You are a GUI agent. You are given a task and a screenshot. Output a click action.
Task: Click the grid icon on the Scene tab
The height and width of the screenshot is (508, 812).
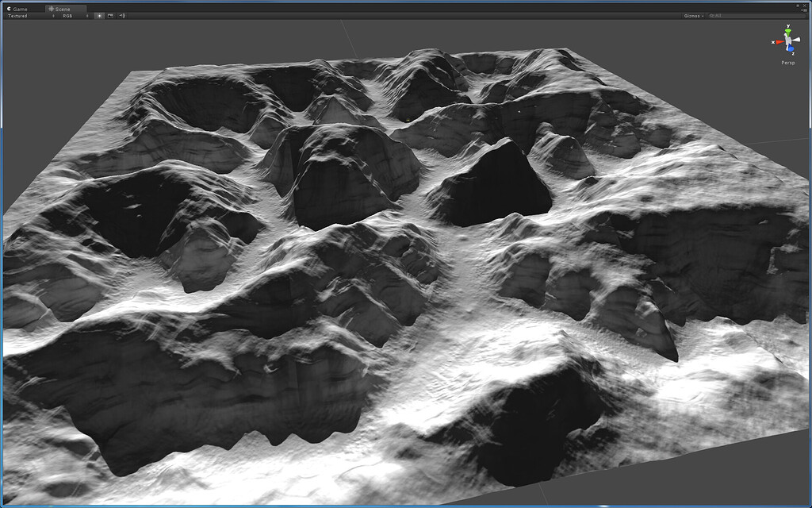[51, 8]
